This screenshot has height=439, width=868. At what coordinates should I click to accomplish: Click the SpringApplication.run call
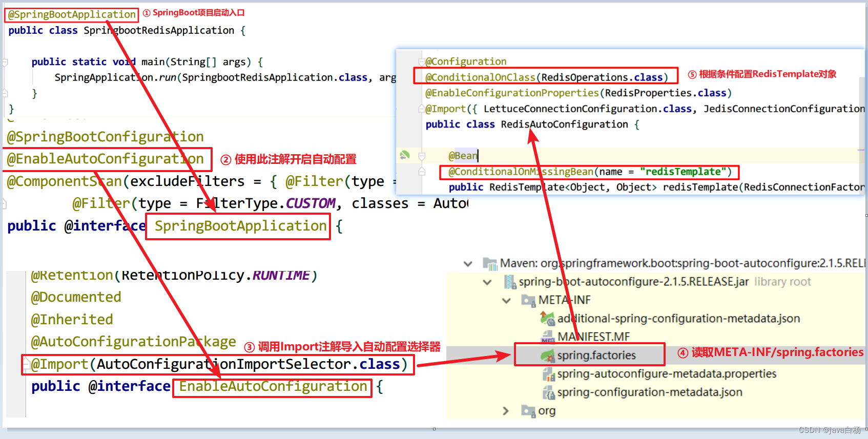(115, 77)
